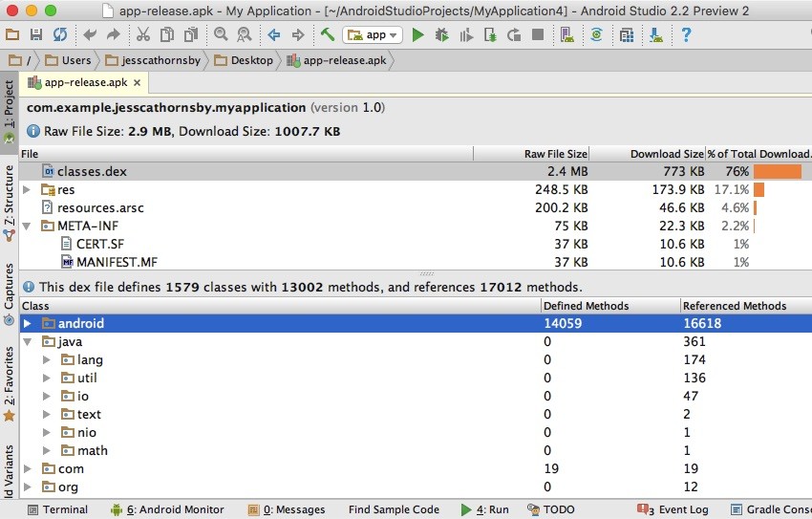Collapse the META-INF folder
This screenshot has width=812, height=519.
tap(27, 226)
